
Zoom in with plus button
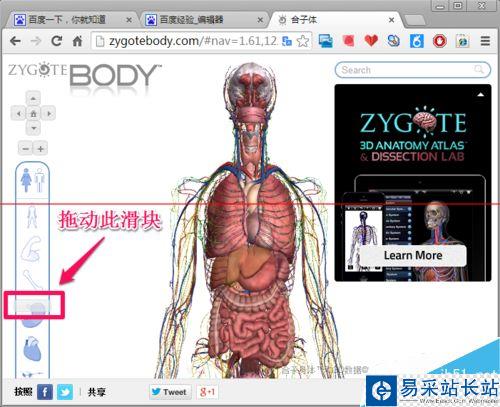(x=41, y=148)
